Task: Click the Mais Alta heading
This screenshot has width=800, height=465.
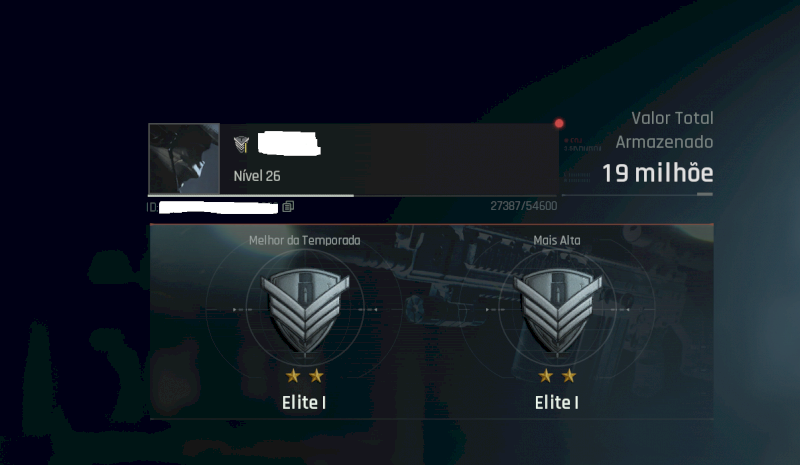Action: click(x=557, y=240)
